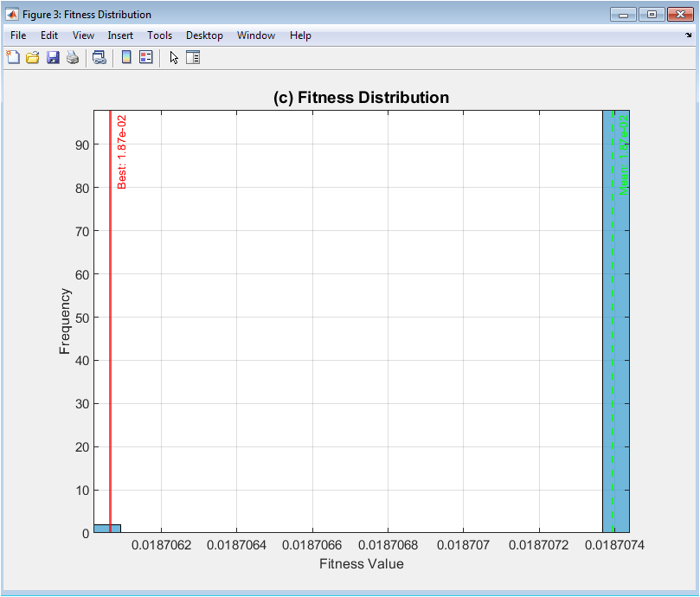Click the Link Plot icon

tap(100, 57)
